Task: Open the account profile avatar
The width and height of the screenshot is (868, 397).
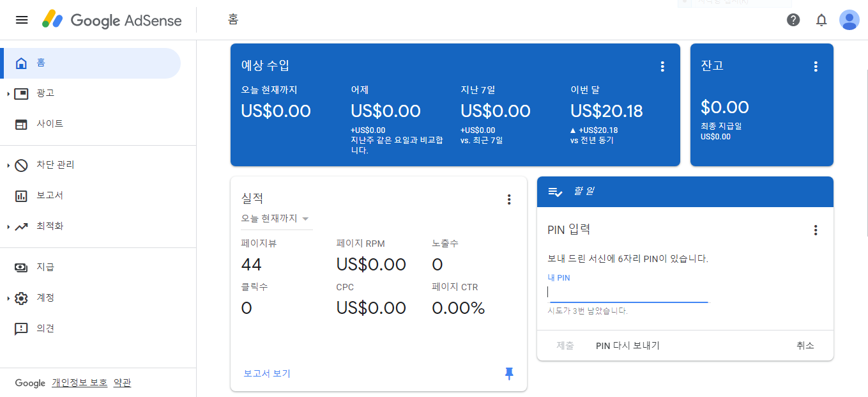Action: pyautogui.click(x=849, y=20)
